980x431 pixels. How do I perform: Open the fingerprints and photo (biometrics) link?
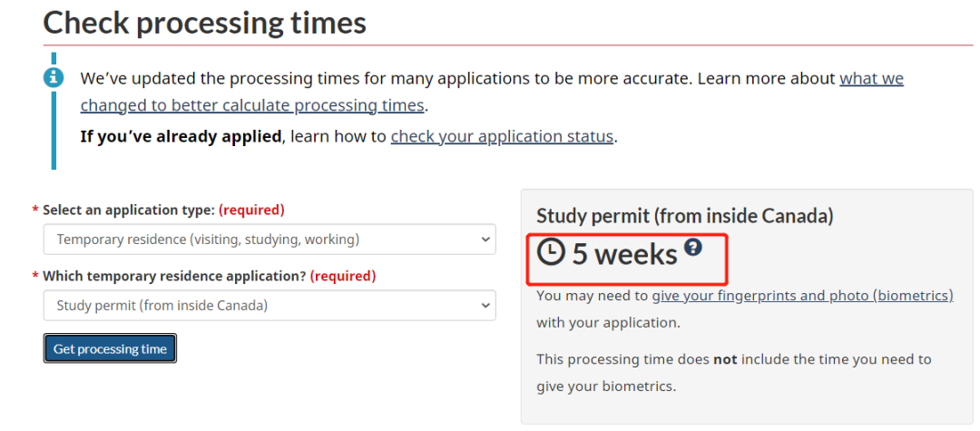click(x=802, y=295)
